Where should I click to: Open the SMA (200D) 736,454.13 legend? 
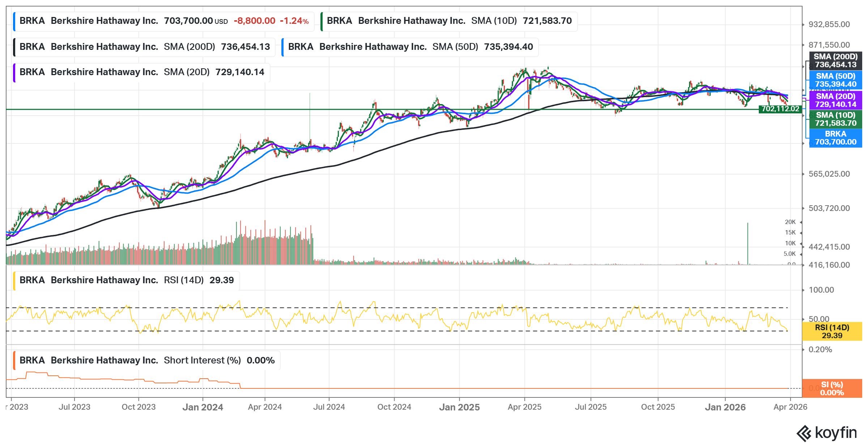pyautogui.click(x=144, y=47)
